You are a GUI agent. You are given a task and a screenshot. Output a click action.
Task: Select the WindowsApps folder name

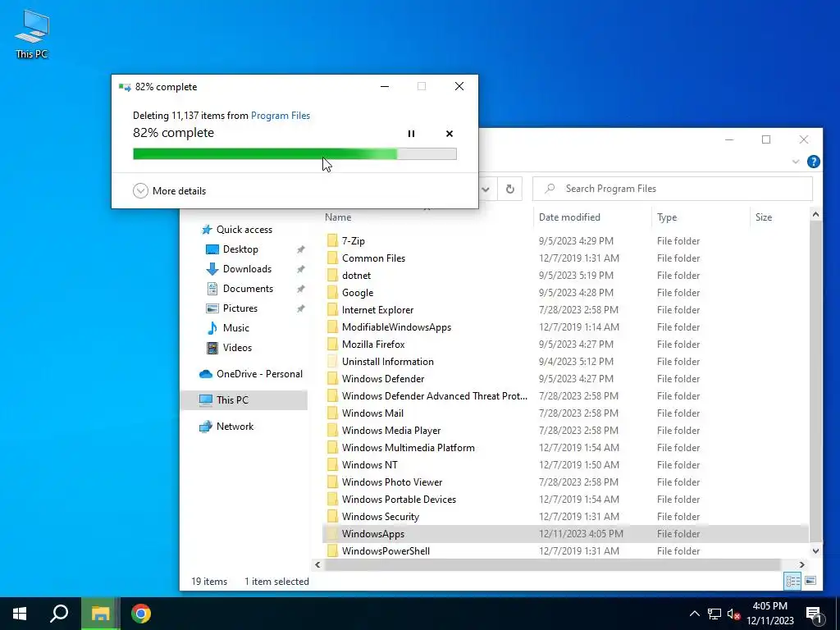coord(373,533)
